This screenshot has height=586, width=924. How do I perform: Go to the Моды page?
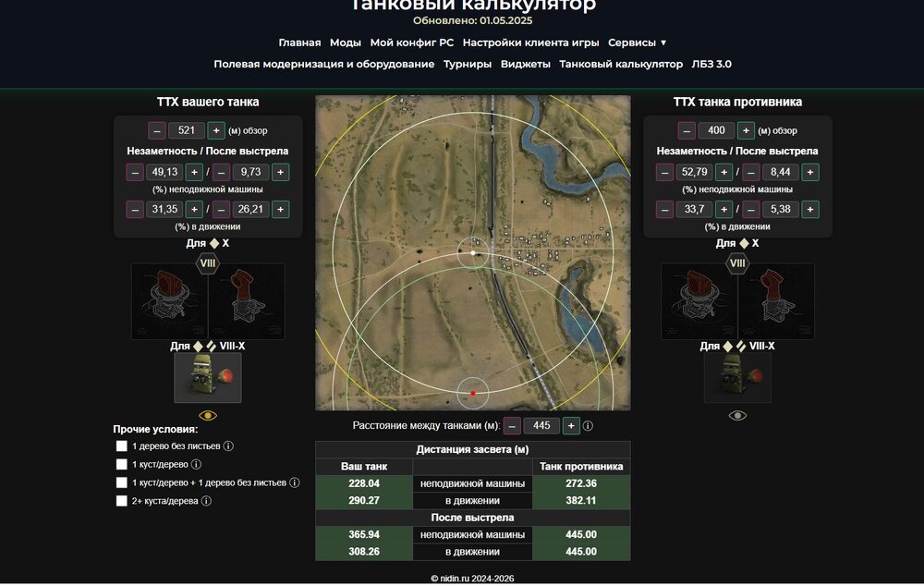point(346,43)
